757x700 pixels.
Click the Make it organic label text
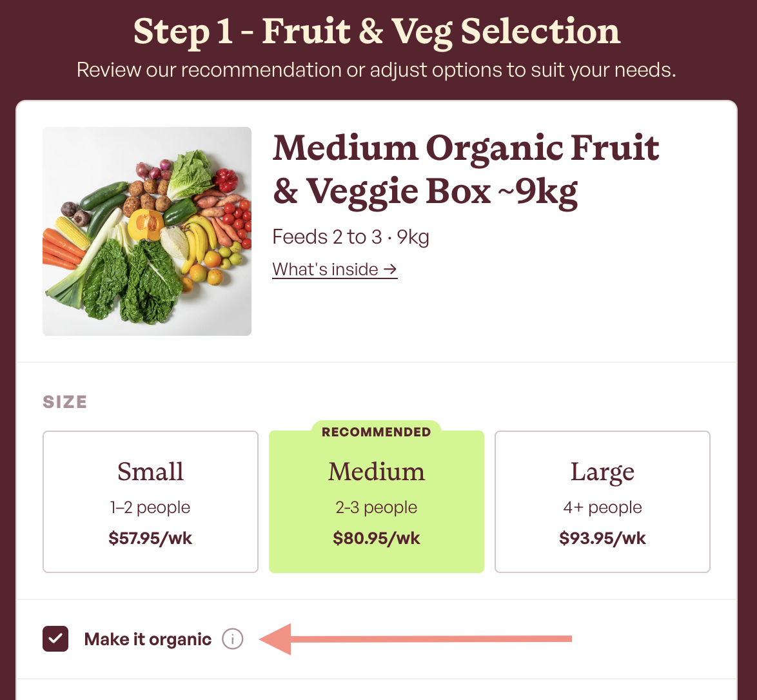(x=148, y=639)
